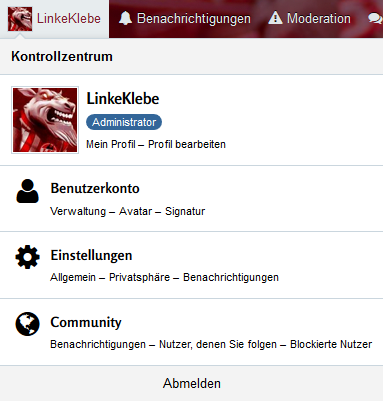Open Privatsphäre settings link

[139, 277]
